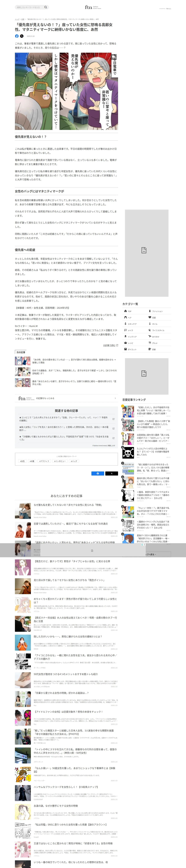186x868 pixels.
Task: Click the main manga illustration image
Action: [x=66, y=91]
